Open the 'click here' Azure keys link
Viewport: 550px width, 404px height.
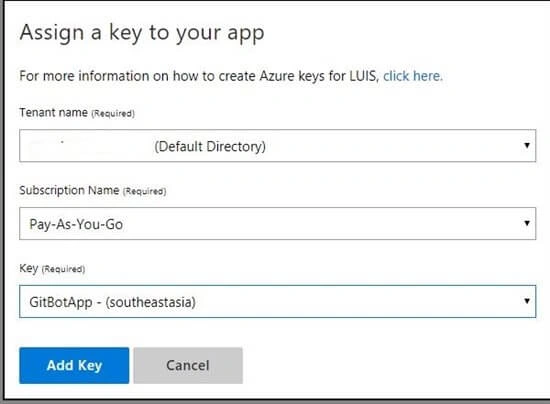coord(413,76)
